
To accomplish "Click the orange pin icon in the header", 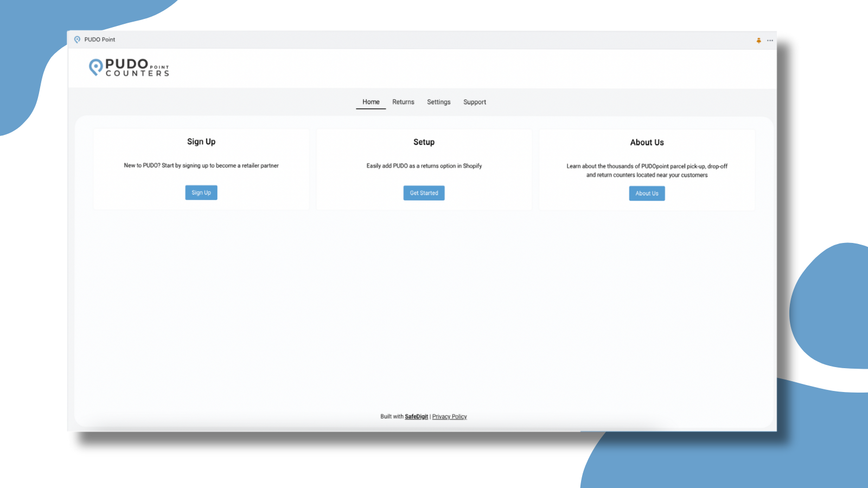I will pos(758,40).
